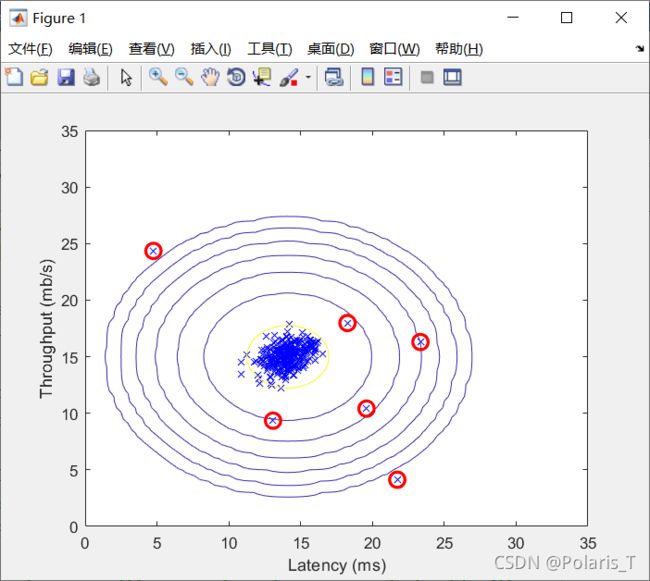The height and width of the screenshot is (581, 650).
Task: Click the x-axis tick label 30
Action: (x=516, y=543)
